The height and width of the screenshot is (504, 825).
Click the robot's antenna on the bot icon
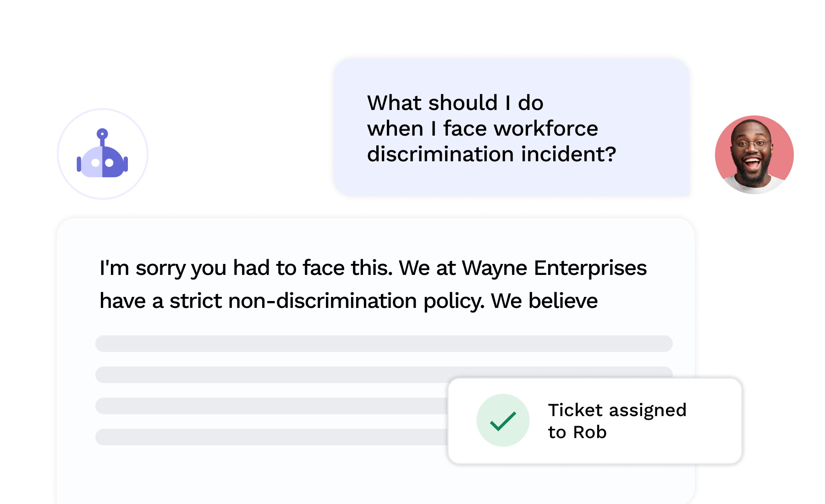(102, 137)
